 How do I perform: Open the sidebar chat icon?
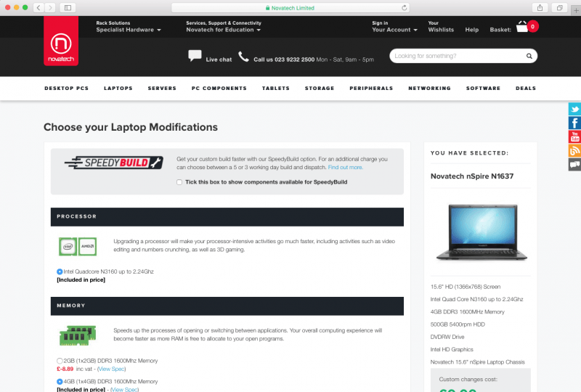pos(574,164)
